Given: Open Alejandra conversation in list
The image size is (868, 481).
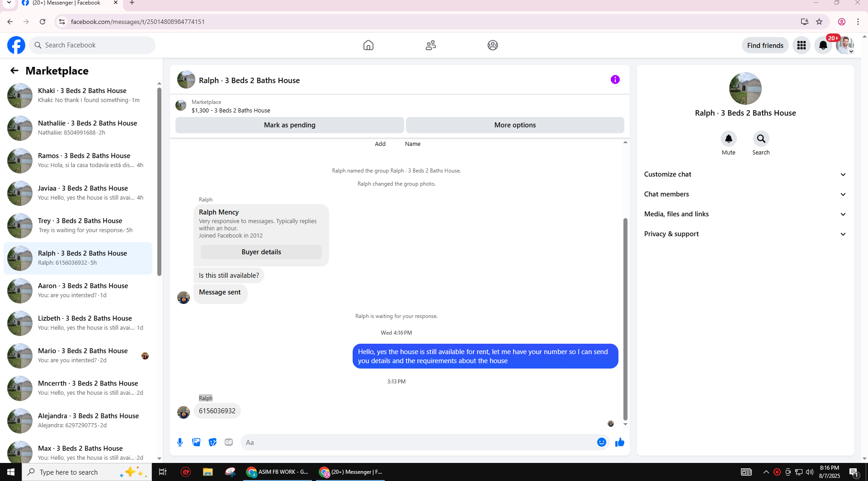Looking at the screenshot, I should tap(78, 420).
